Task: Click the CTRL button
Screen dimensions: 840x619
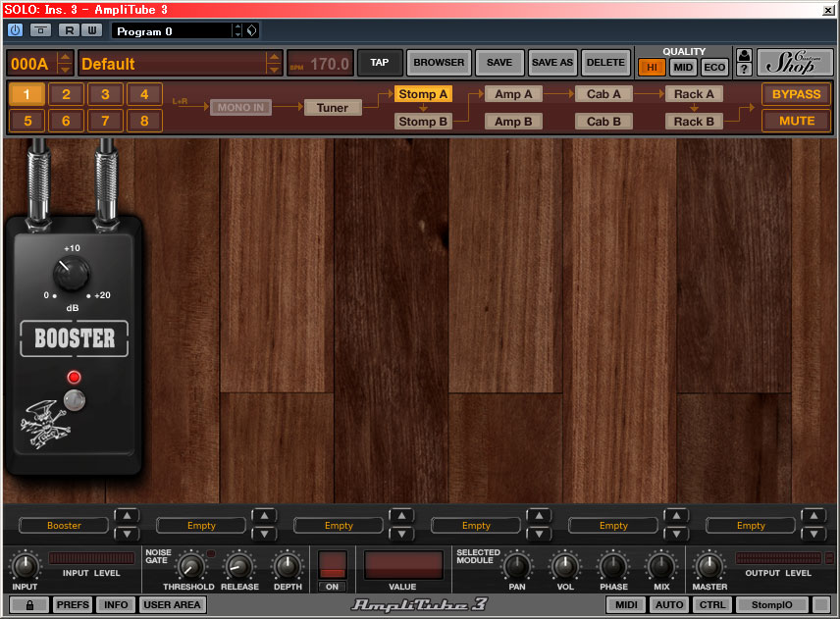Action: [712, 605]
